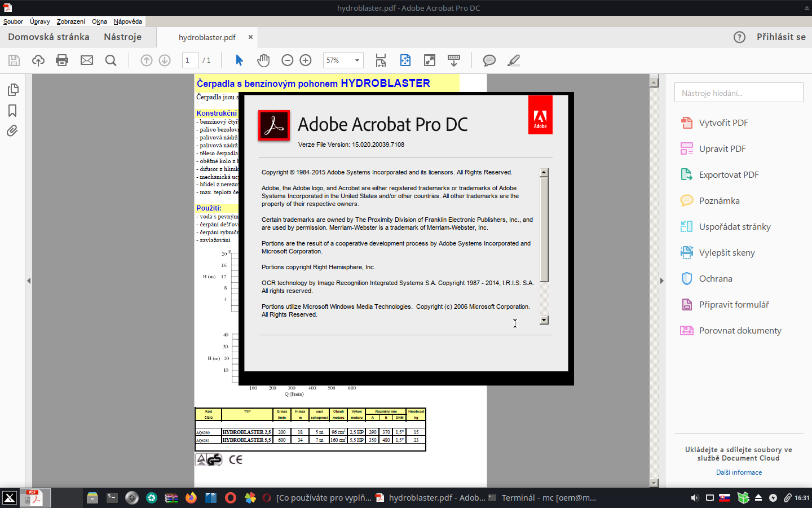
Task: Click the About dialog scrollbar down arrow
Action: 544,320
